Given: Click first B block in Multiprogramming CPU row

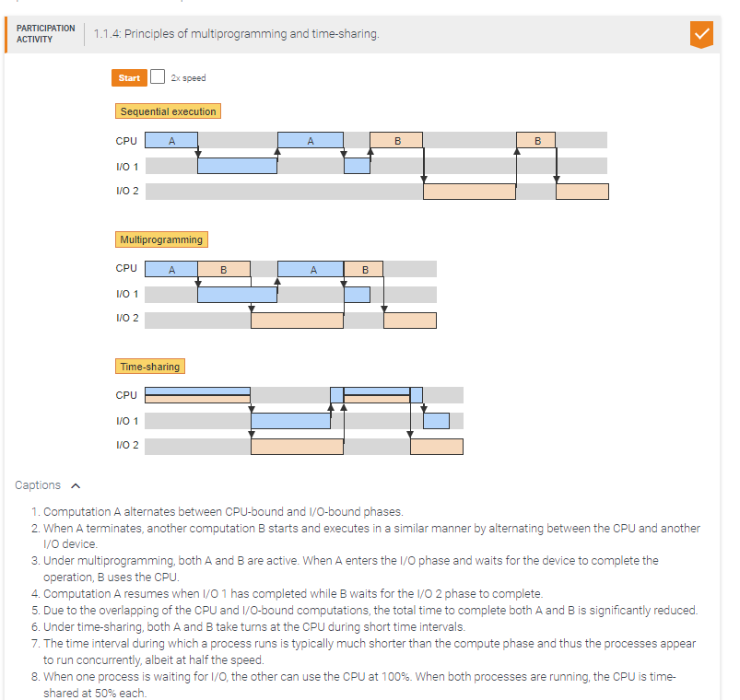Looking at the screenshot, I should (224, 269).
